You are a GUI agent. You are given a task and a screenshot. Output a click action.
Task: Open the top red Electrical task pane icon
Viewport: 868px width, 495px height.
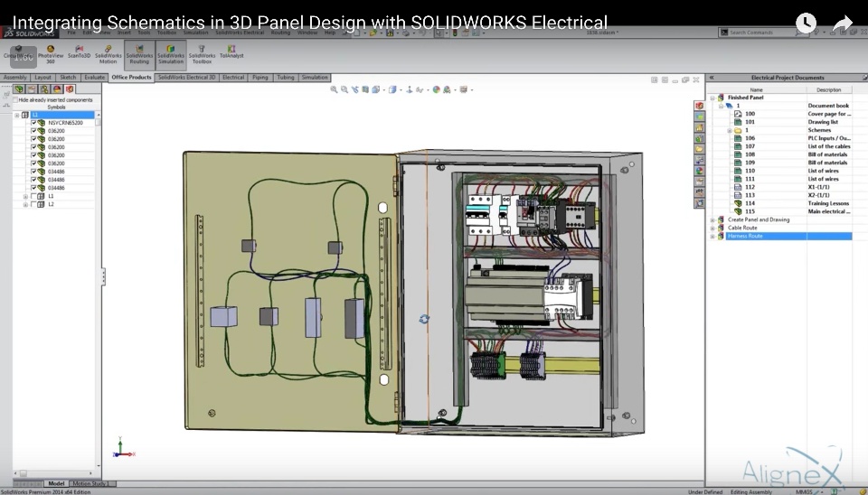(x=700, y=106)
